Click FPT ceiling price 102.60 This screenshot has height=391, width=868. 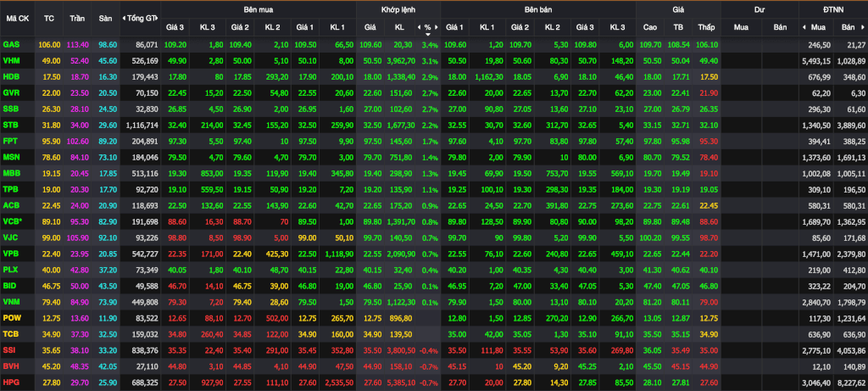[77, 141]
